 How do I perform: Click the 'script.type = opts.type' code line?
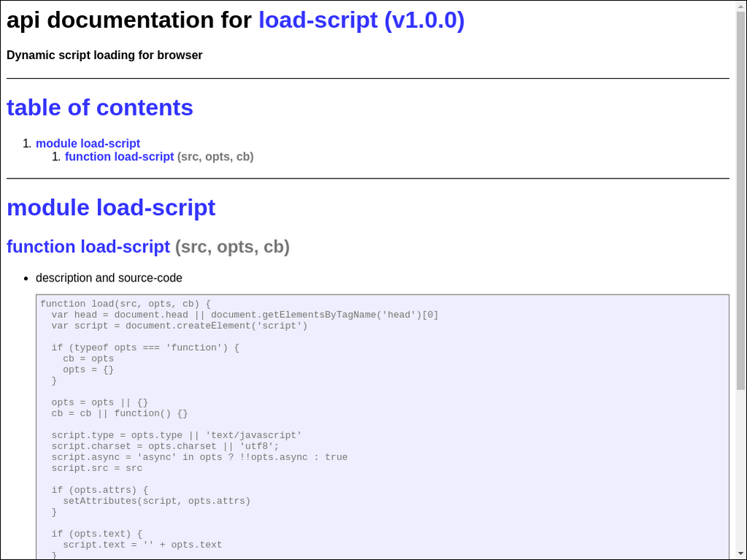pyautogui.click(x=176, y=435)
